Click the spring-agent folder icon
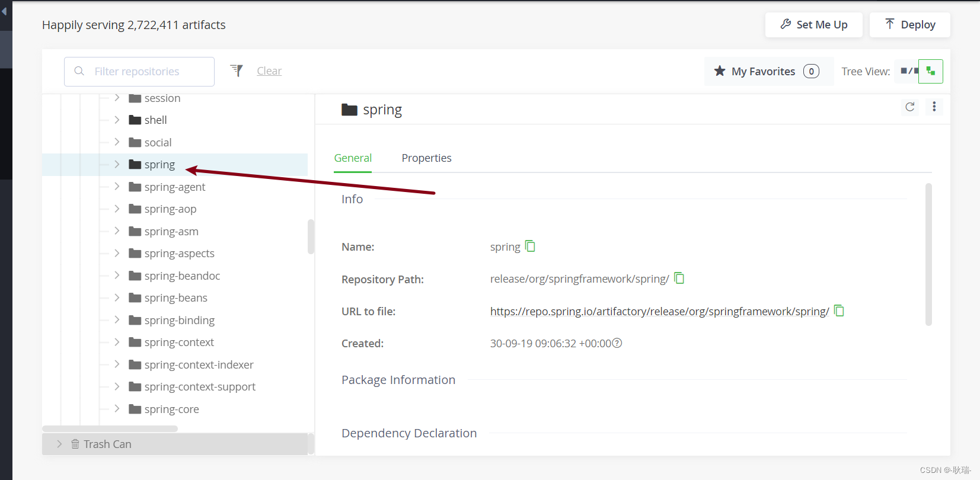The image size is (980, 480). coord(135,187)
